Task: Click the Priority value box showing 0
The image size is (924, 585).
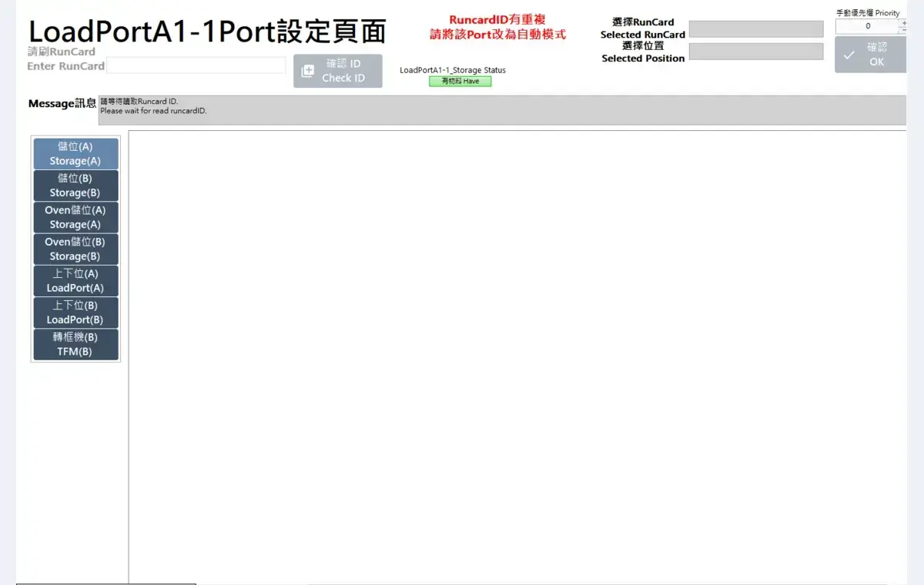Action: coord(868,26)
